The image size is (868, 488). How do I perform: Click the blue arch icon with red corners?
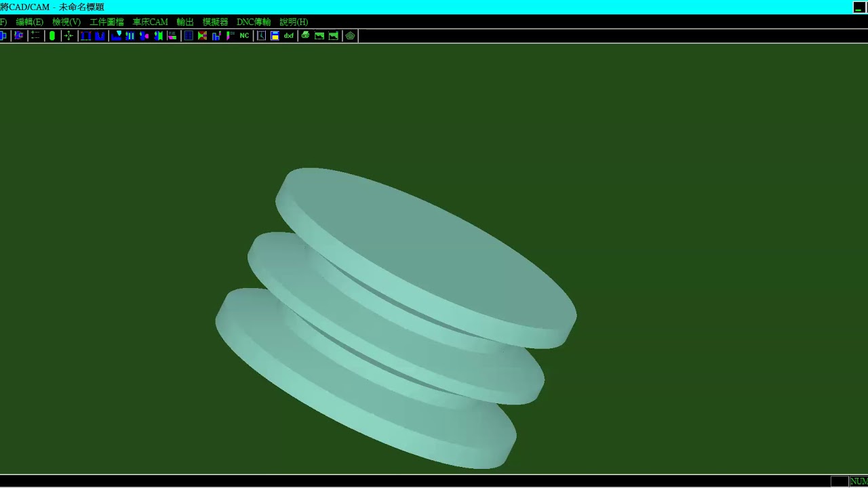(x=86, y=36)
